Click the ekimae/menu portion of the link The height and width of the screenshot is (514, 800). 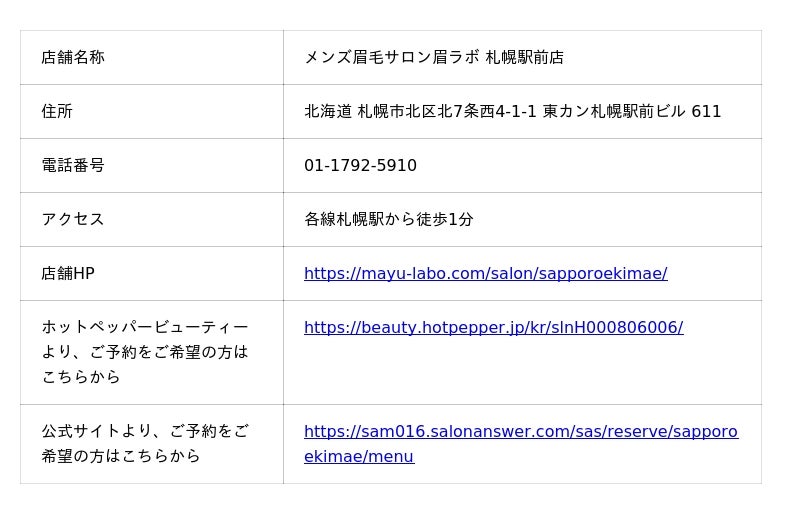pos(359,457)
